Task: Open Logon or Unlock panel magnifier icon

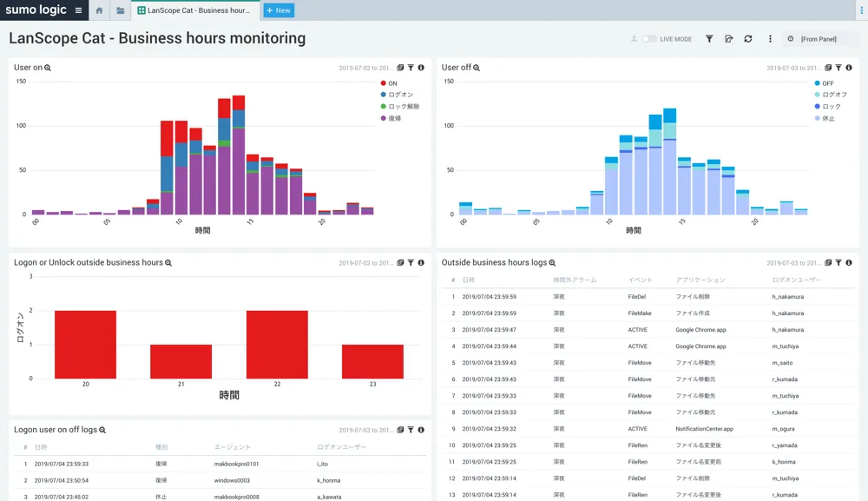Action: (x=168, y=263)
